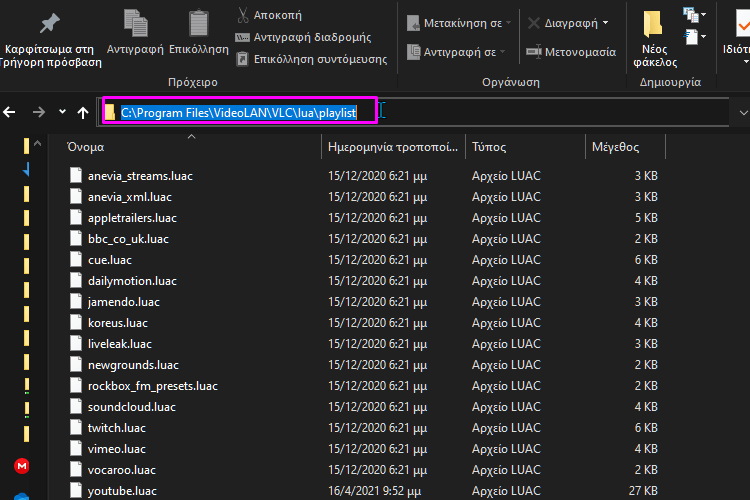
Task: Select file youtube.luac
Action: click(x=122, y=491)
